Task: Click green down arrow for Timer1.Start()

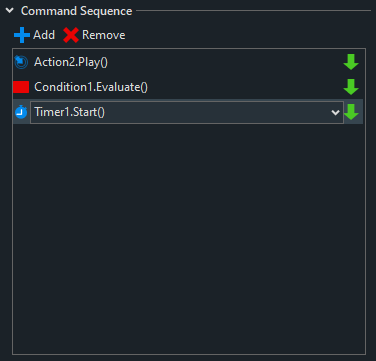Action: [351, 112]
